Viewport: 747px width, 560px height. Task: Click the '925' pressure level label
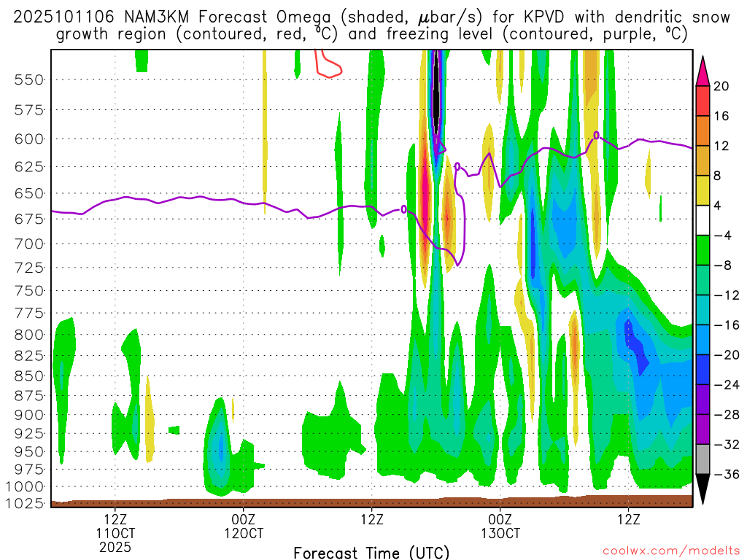29,433
